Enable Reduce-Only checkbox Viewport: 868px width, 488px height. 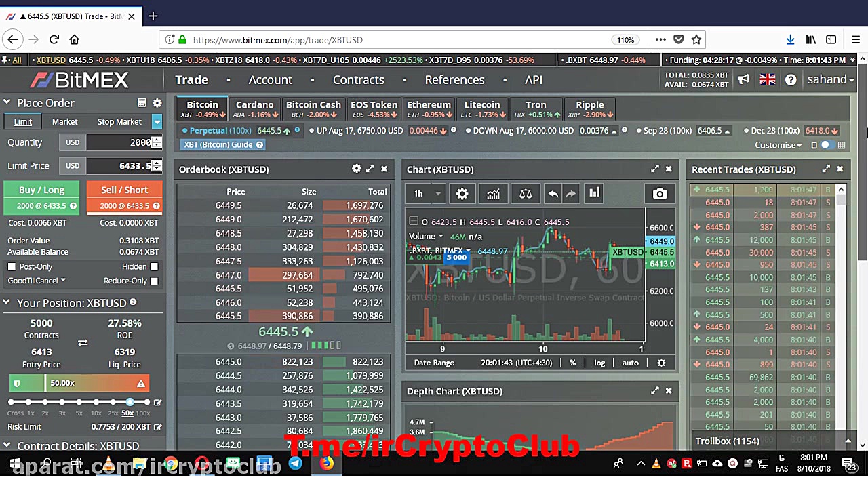click(x=154, y=281)
